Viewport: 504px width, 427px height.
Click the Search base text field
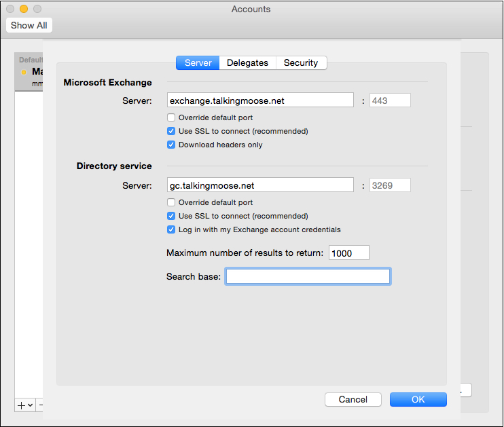tap(308, 276)
